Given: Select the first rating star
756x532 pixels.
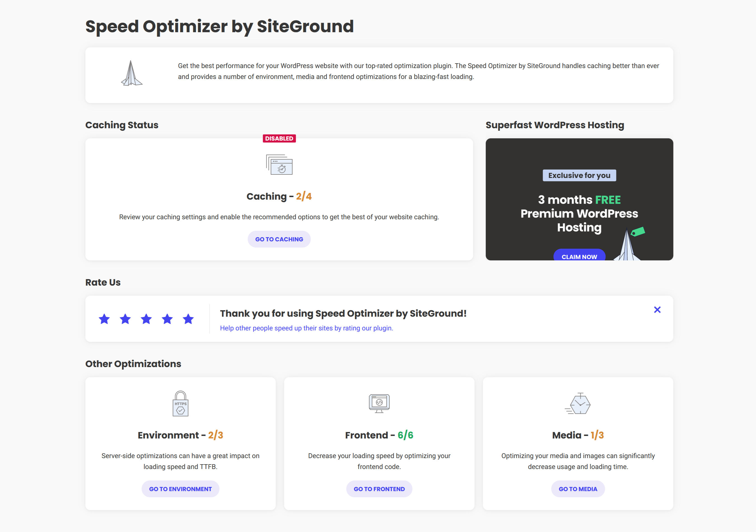Looking at the screenshot, I should 104,319.
